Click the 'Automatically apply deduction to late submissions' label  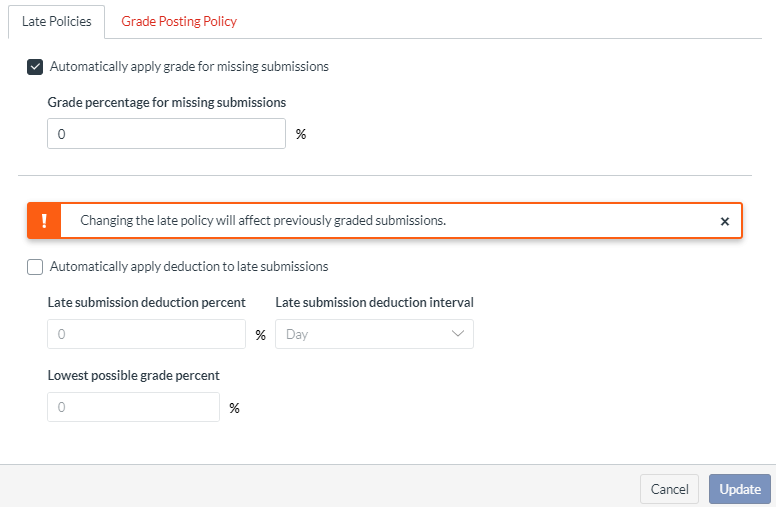(x=189, y=267)
